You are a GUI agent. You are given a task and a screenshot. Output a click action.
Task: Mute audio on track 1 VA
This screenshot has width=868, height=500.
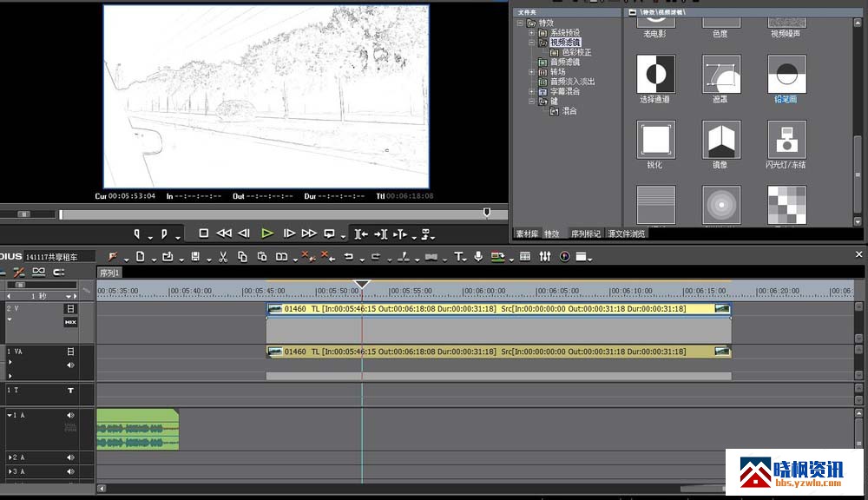(x=70, y=365)
